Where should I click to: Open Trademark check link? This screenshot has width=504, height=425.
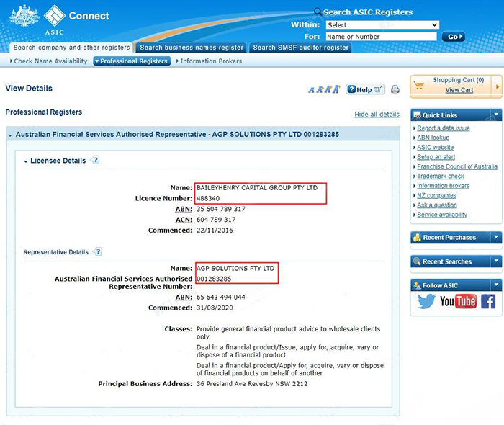(441, 176)
